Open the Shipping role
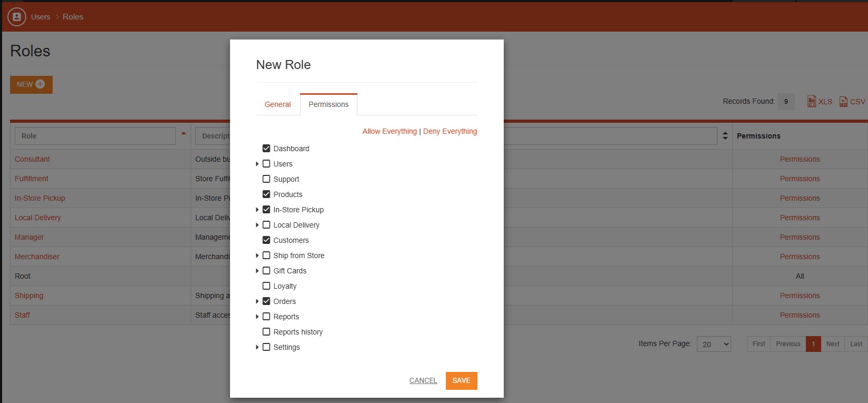 (x=29, y=296)
